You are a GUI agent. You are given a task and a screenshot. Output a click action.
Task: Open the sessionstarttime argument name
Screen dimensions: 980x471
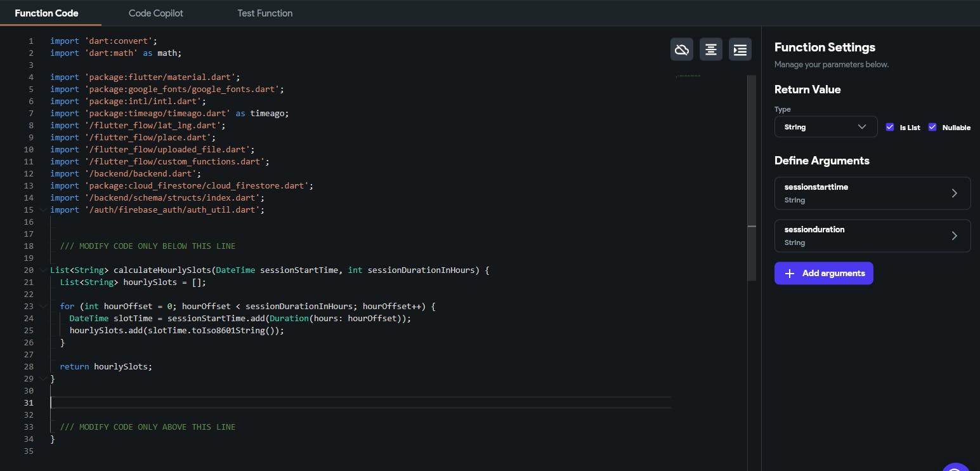pos(816,187)
